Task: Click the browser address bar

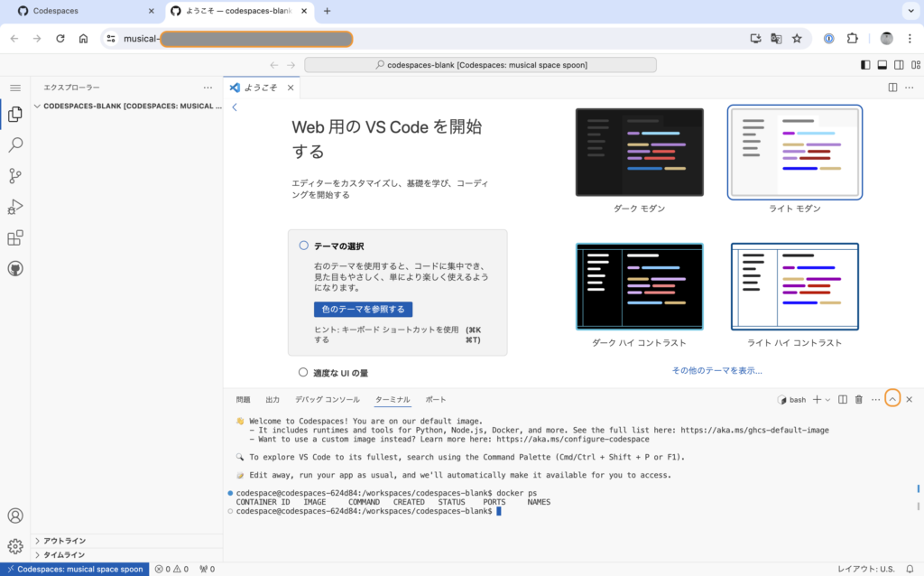Action: (x=454, y=38)
